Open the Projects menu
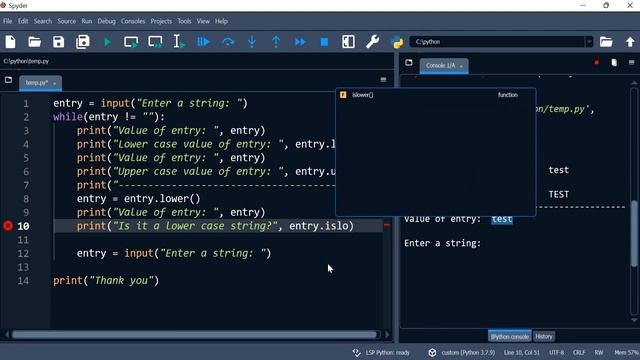 (161, 21)
